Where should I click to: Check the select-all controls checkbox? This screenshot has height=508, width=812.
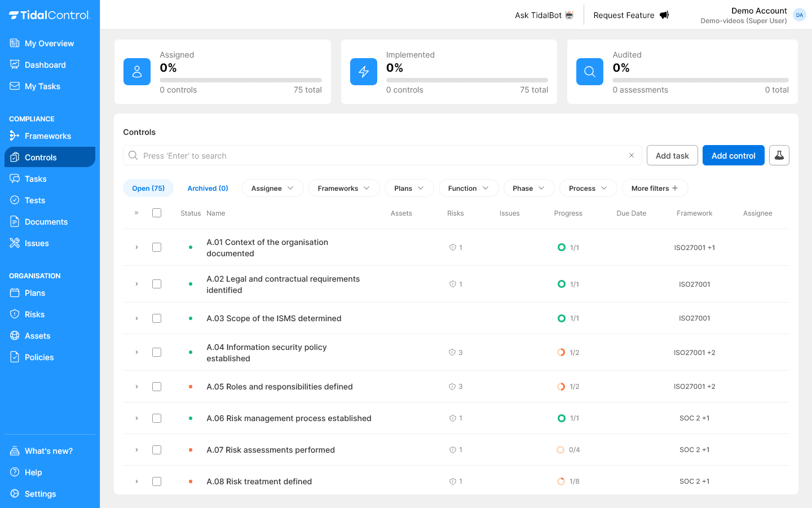[157, 213]
